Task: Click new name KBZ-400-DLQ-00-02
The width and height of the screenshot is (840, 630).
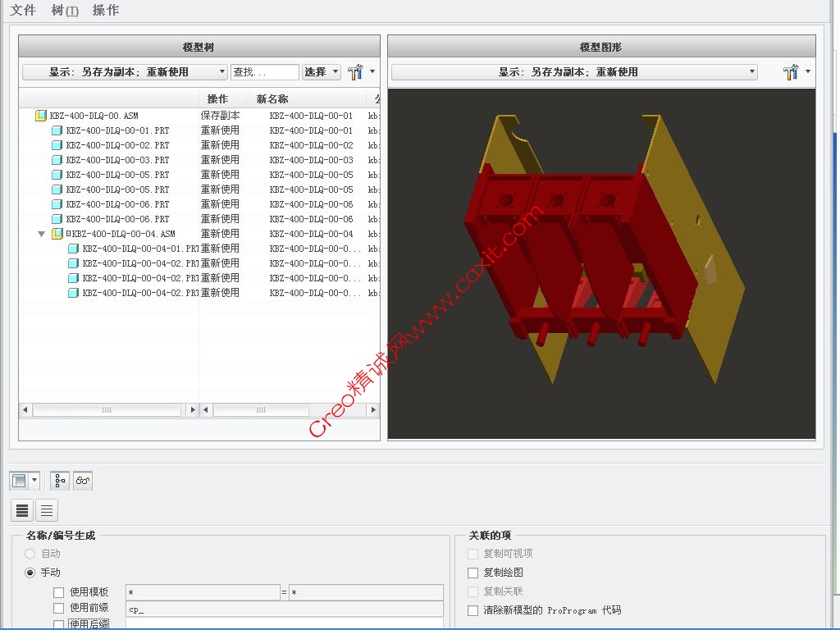Action: 311,145
